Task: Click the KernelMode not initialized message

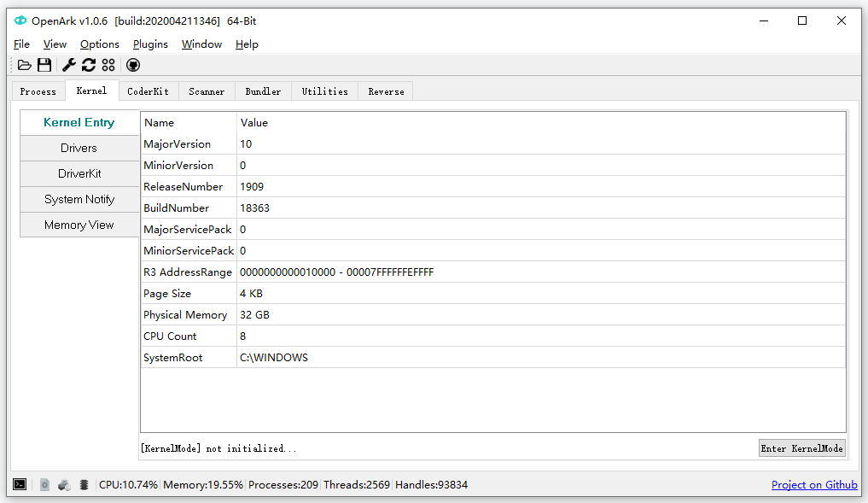Action: (x=218, y=448)
